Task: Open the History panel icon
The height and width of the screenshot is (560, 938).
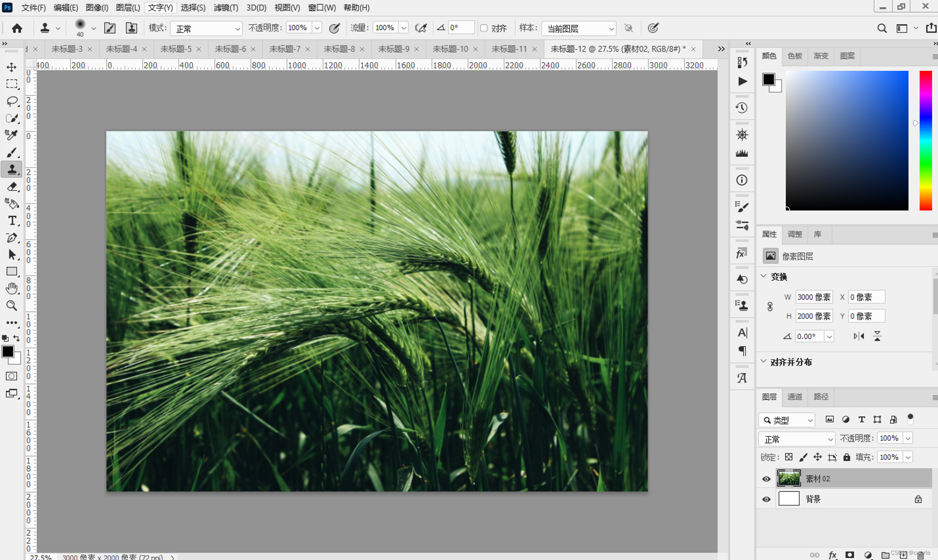Action: [742, 108]
